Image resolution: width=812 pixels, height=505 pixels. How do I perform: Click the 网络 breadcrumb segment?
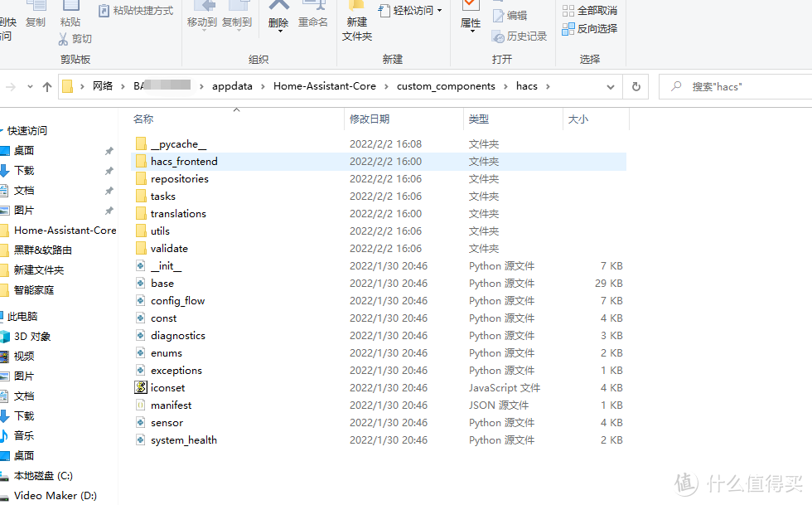tap(103, 86)
